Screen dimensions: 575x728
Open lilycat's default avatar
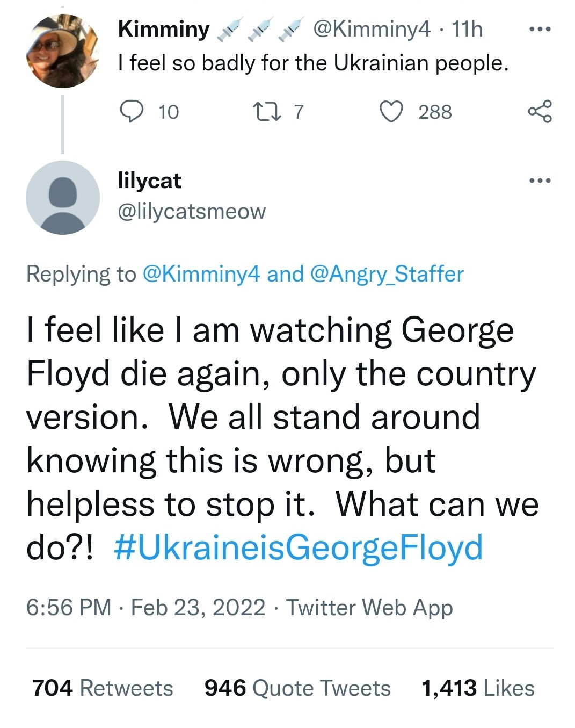[63, 198]
